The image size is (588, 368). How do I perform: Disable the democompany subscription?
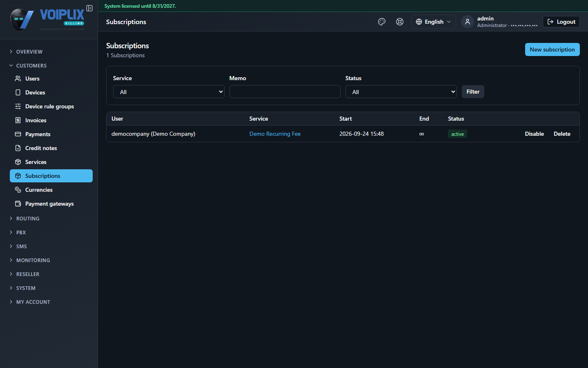pyautogui.click(x=534, y=134)
